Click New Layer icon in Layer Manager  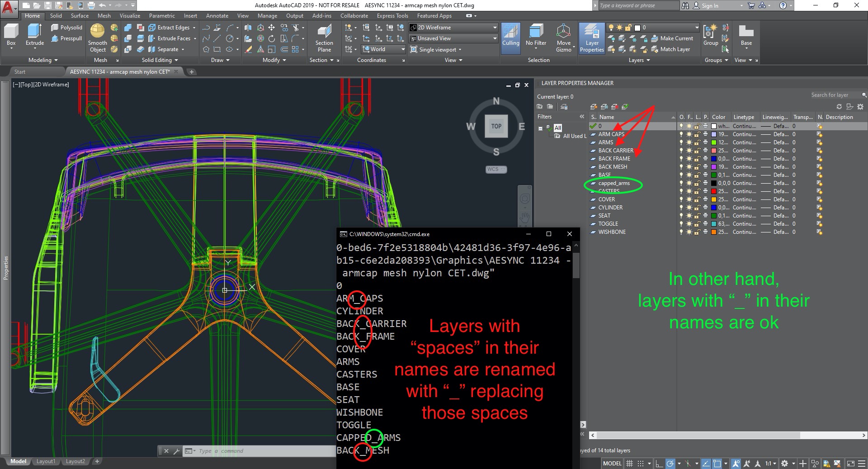coord(594,107)
